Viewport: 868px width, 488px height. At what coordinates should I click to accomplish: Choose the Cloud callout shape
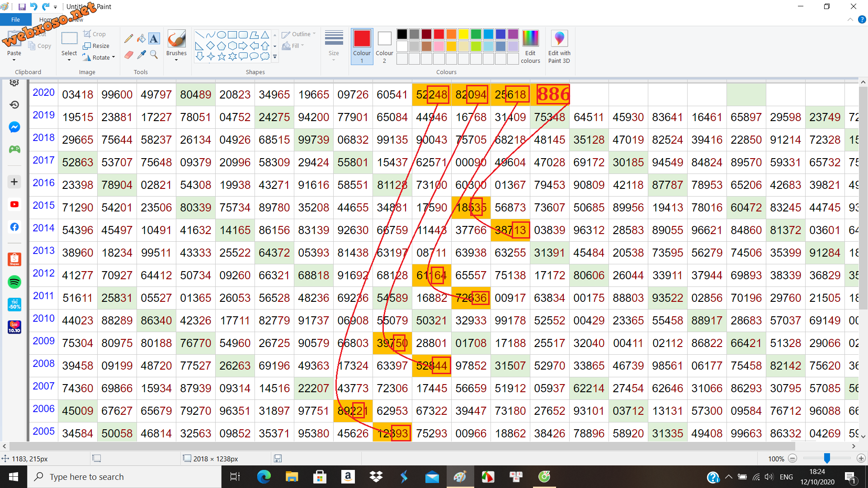coord(265,56)
